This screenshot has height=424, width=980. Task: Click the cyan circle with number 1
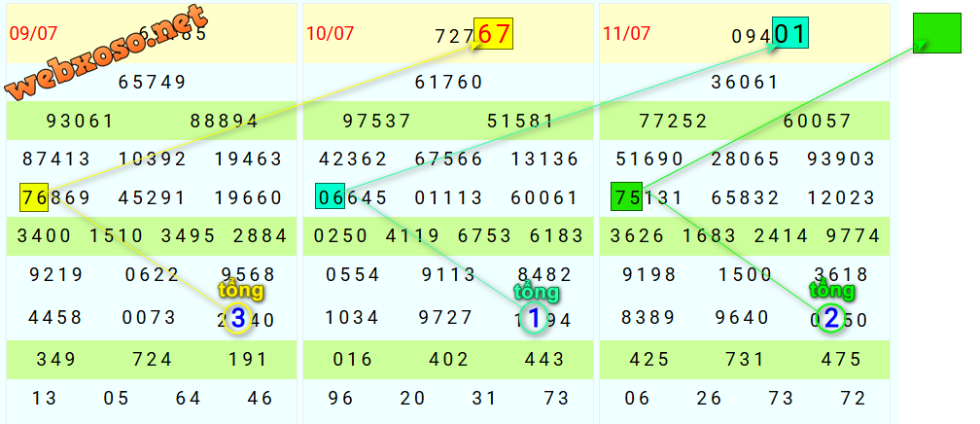(534, 319)
